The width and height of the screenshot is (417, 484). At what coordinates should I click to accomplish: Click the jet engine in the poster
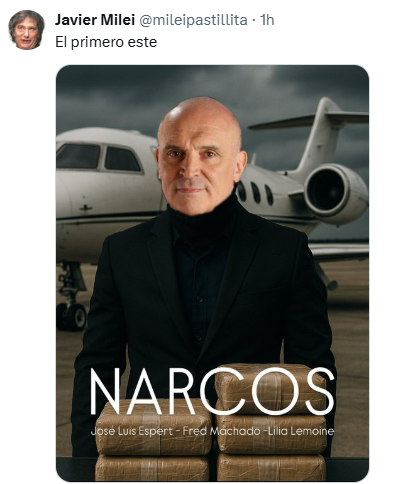(334, 193)
